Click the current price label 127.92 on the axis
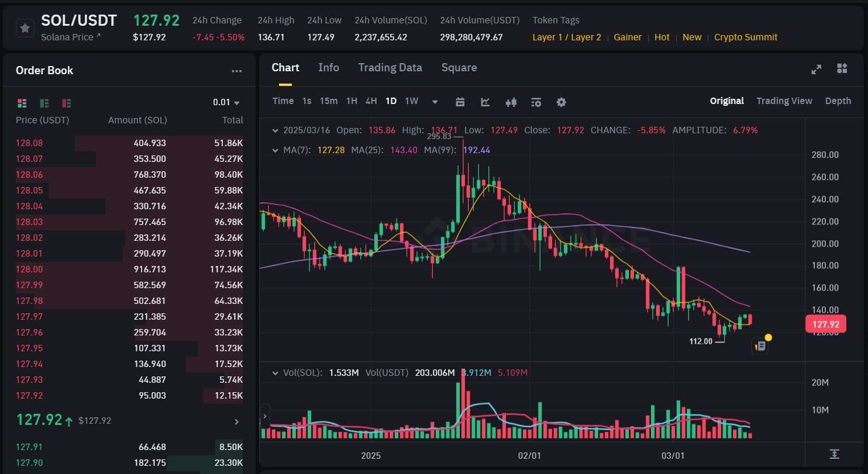Image resolution: width=868 pixels, height=474 pixels. coord(825,324)
